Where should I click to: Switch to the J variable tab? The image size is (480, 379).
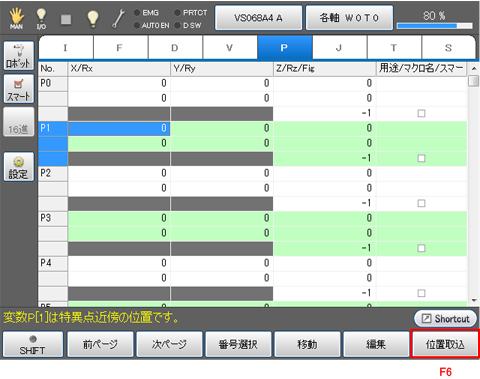coord(339,48)
